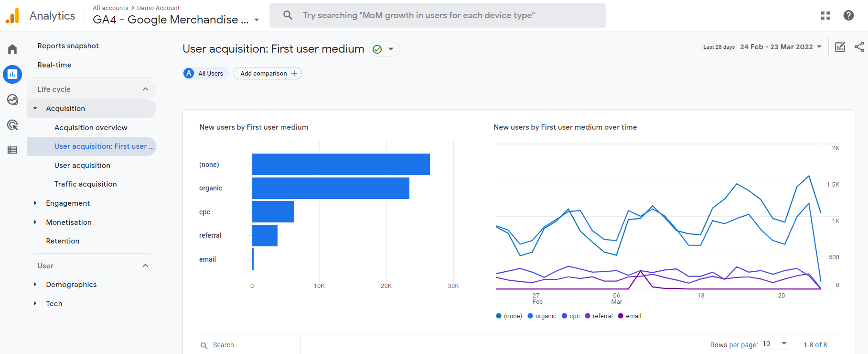
Task: Open the Explore icon in left rail
Action: pyautogui.click(x=12, y=100)
